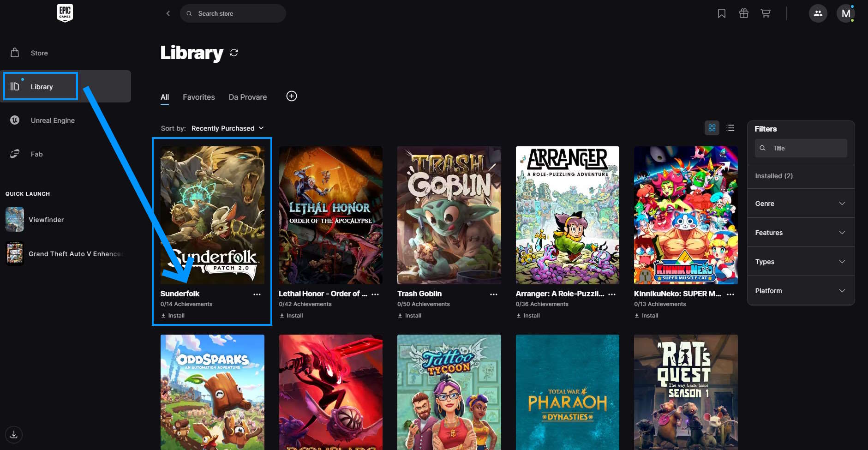Open the gift redeem icon
This screenshot has height=450, width=868.
pos(744,13)
